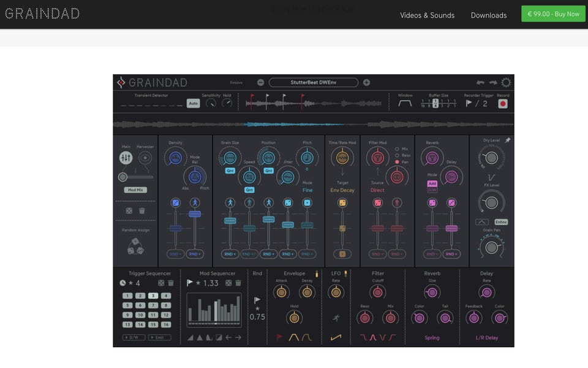Open the Downloads page
The height and width of the screenshot is (368, 588).
point(488,15)
